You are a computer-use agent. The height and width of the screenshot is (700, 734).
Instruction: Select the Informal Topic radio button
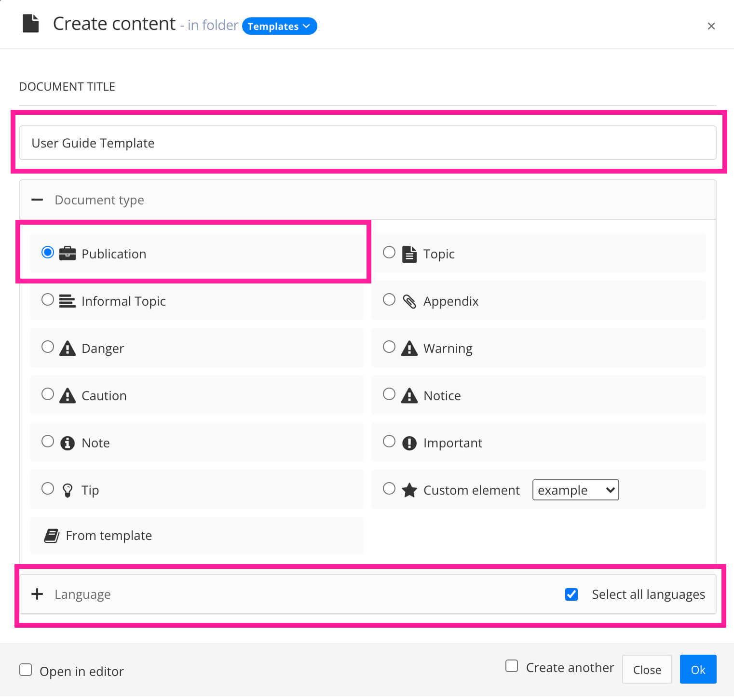(48, 299)
